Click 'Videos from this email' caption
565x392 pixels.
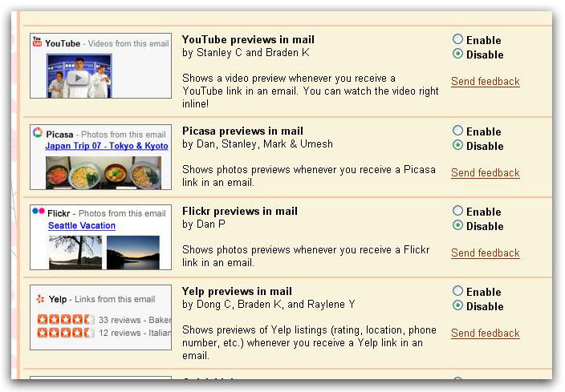coord(128,44)
